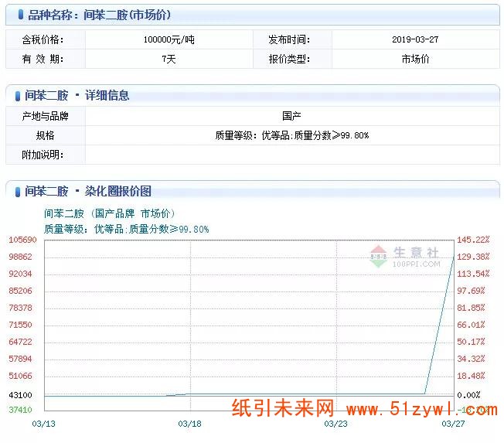Select the 100000元/吨 tax-included price value
504x443 pixels.
coord(169,39)
